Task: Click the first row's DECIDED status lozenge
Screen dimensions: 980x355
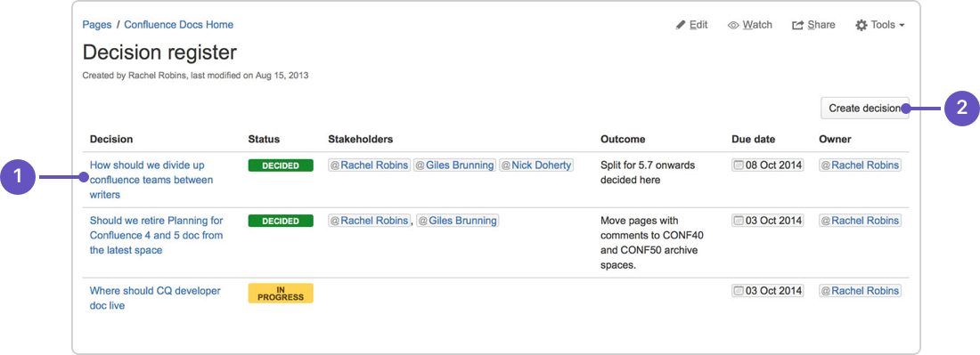Action: point(281,165)
